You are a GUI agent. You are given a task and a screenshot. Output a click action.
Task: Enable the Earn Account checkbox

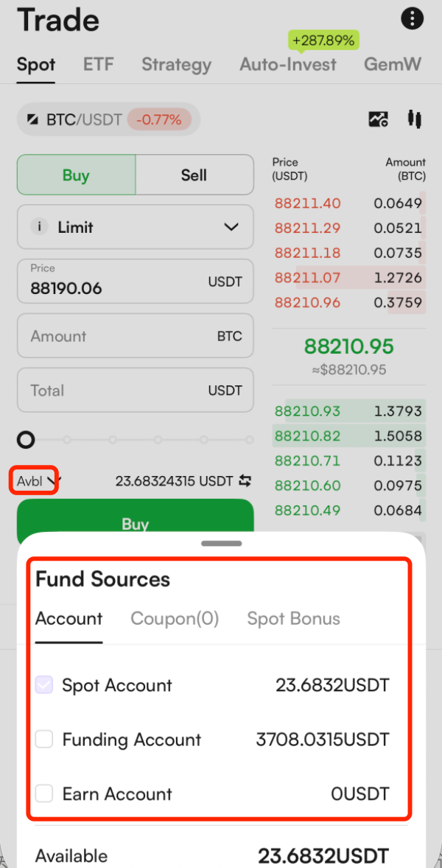44,794
